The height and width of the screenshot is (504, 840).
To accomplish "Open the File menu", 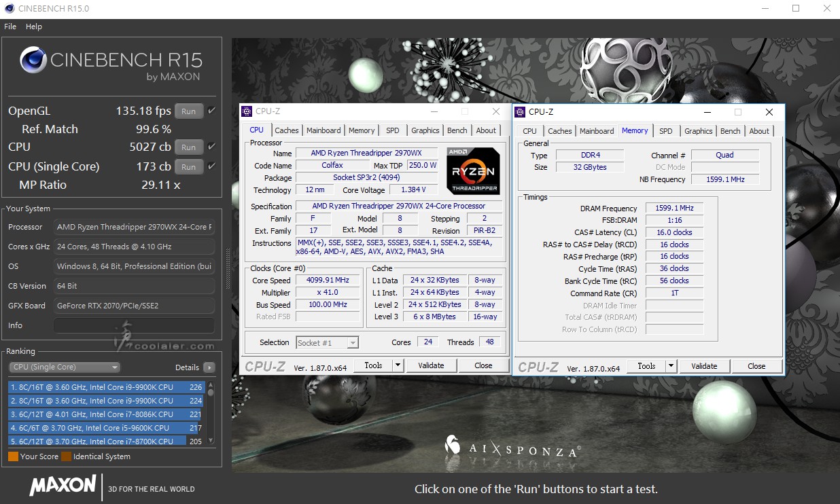I will pos(10,26).
